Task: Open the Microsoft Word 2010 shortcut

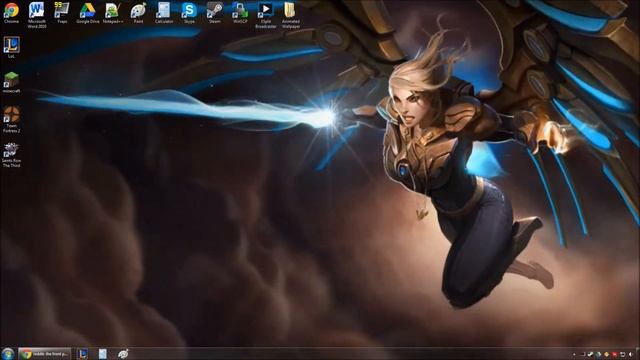Action: [37, 15]
